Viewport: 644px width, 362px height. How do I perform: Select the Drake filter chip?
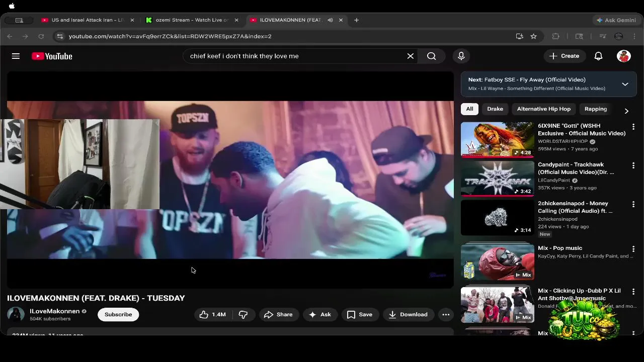click(x=495, y=109)
